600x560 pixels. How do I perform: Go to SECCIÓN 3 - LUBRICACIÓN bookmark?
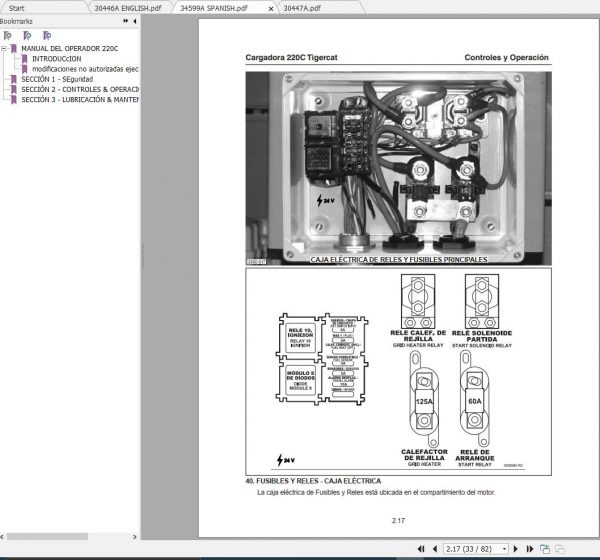pyautogui.click(x=80, y=100)
